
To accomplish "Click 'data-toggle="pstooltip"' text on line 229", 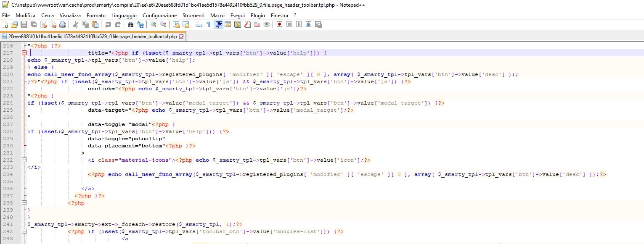I will 127,139.
